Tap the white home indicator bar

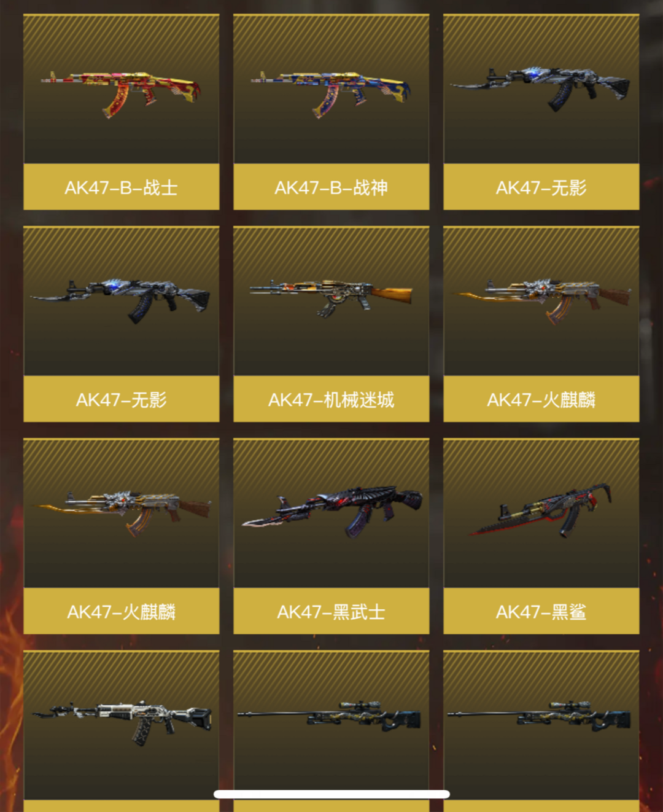pos(331,794)
